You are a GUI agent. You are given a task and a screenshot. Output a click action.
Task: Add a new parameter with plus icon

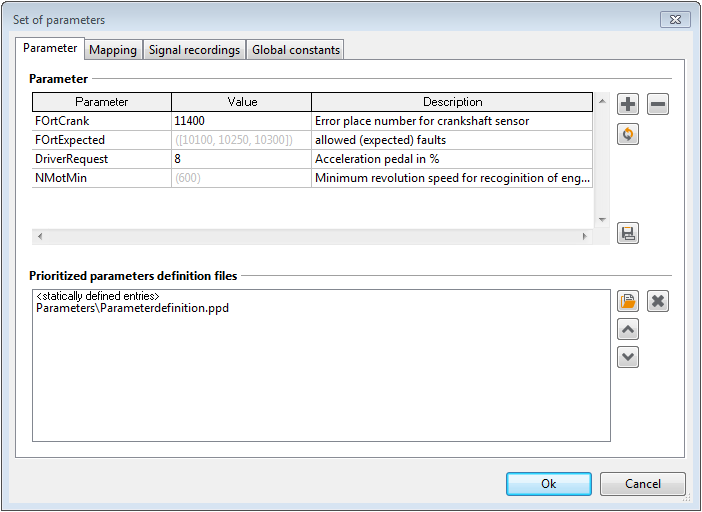pyautogui.click(x=628, y=104)
